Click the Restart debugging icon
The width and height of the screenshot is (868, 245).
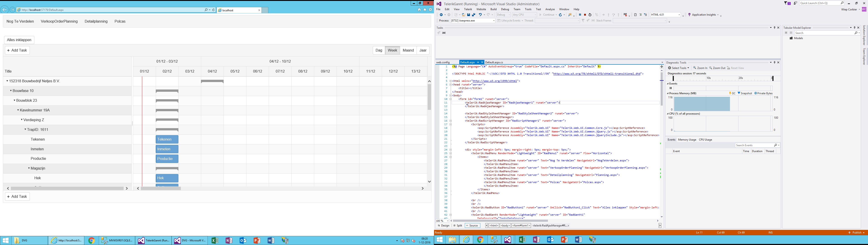(x=590, y=15)
